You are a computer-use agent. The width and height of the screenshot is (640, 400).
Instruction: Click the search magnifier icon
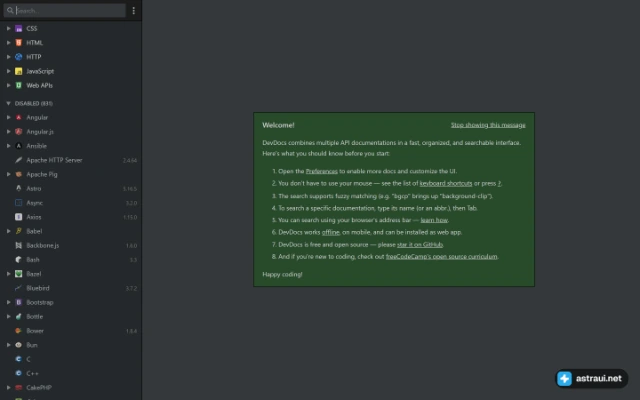[10, 10]
